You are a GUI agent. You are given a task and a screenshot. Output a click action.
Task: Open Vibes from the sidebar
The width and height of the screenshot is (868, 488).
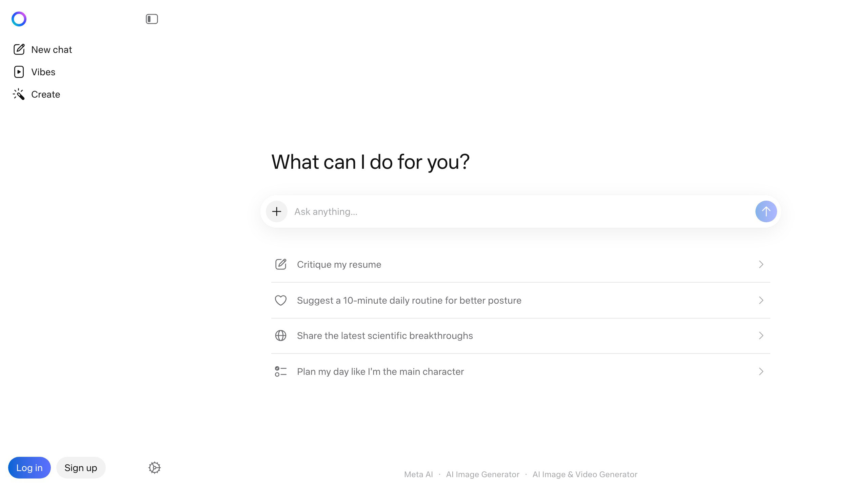click(43, 72)
